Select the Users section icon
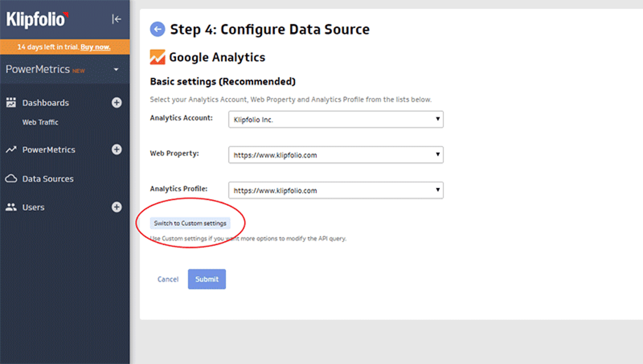Image resolution: width=643 pixels, height=364 pixels. tap(11, 207)
